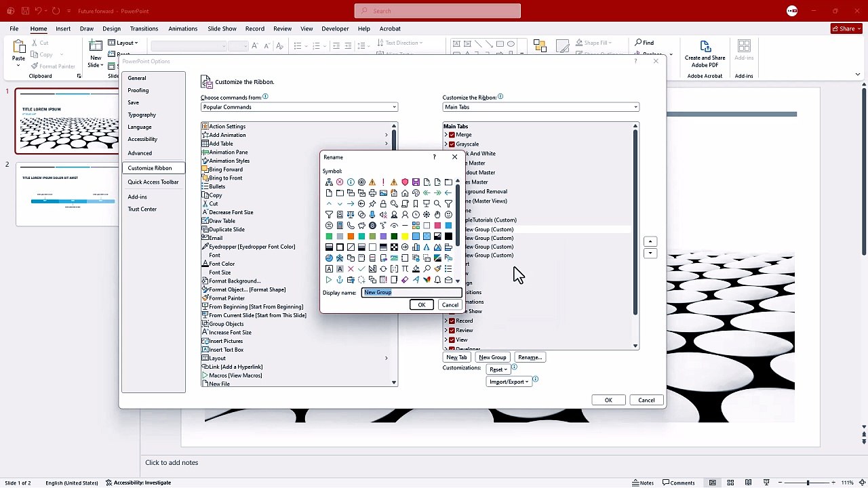Confirm the Rename dialog with OK
Image resolution: width=868 pixels, height=488 pixels.
[421, 305]
